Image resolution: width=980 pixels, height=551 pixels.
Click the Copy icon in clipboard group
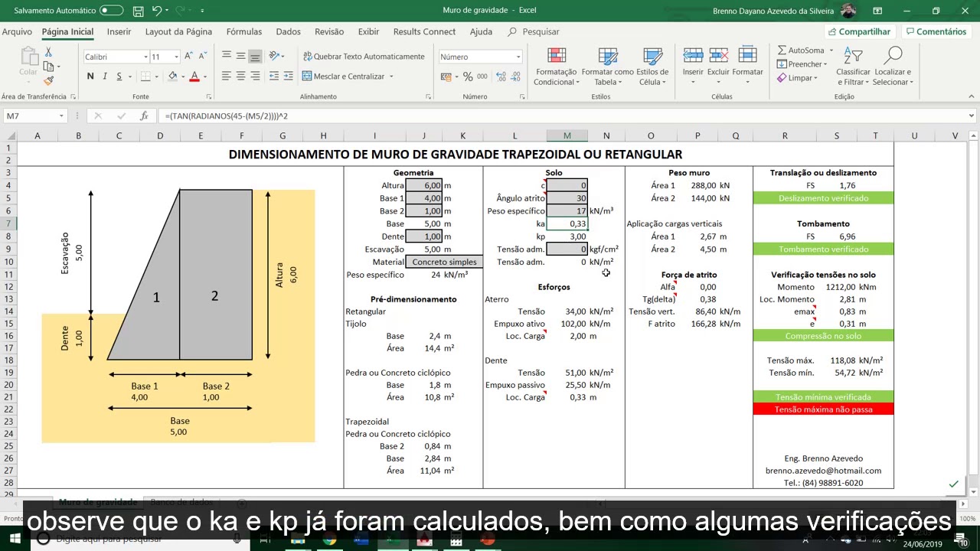click(48, 67)
